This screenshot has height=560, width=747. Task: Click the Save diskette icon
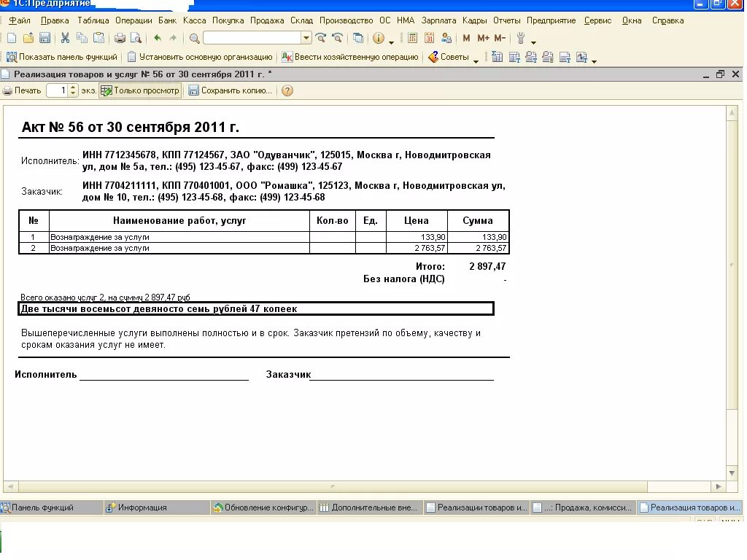(x=44, y=38)
